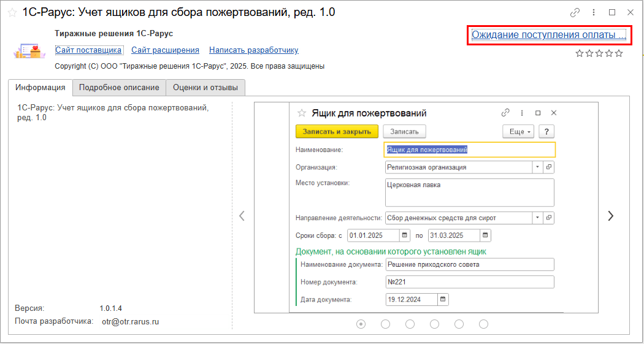Click 'Ожидание поступления оплаты' link
The image size is (644, 344).
click(x=548, y=35)
